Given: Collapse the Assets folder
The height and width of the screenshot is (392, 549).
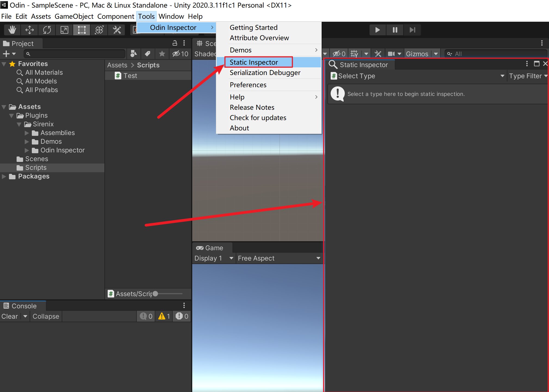Looking at the screenshot, I should tap(4, 107).
